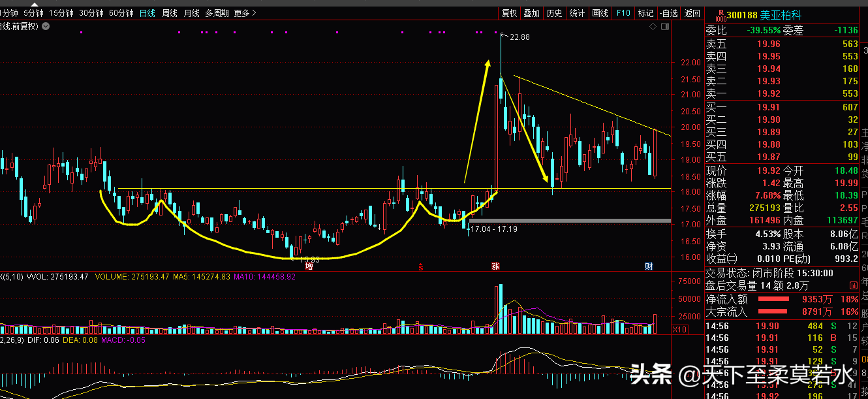Activate the 画线 drawing tools button
Viewport: 868px width, 399px height.
tap(600, 13)
